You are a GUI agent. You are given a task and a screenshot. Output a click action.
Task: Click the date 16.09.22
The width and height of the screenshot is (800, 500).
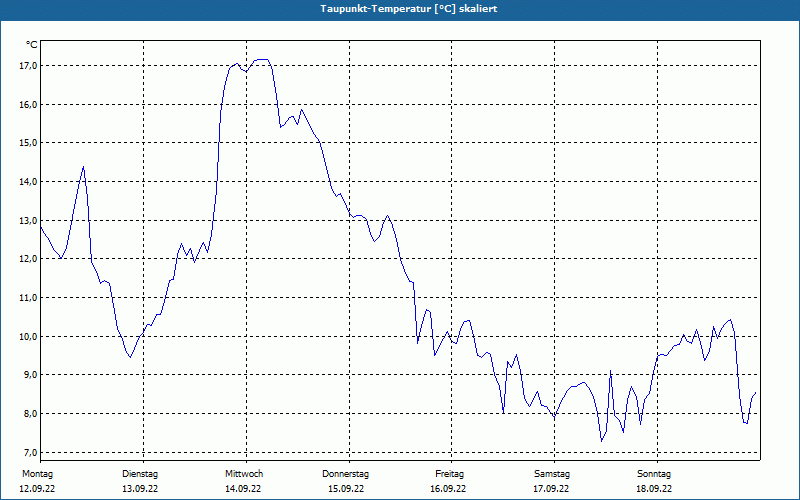448,489
